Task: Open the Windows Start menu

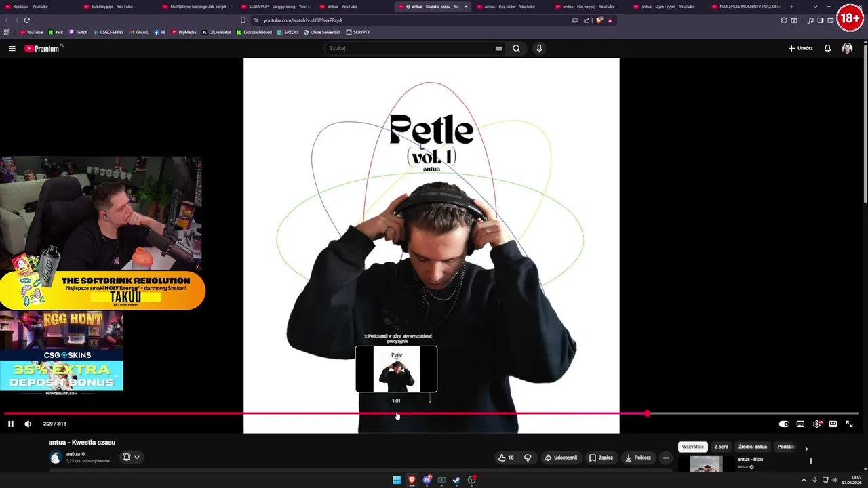Action: click(397, 480)
